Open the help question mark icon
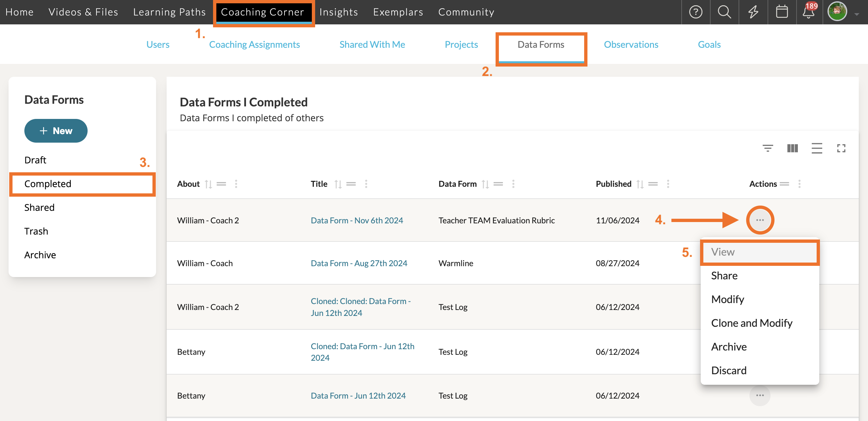The height and width of the screenshot is (421, 868). pos(695,12)
